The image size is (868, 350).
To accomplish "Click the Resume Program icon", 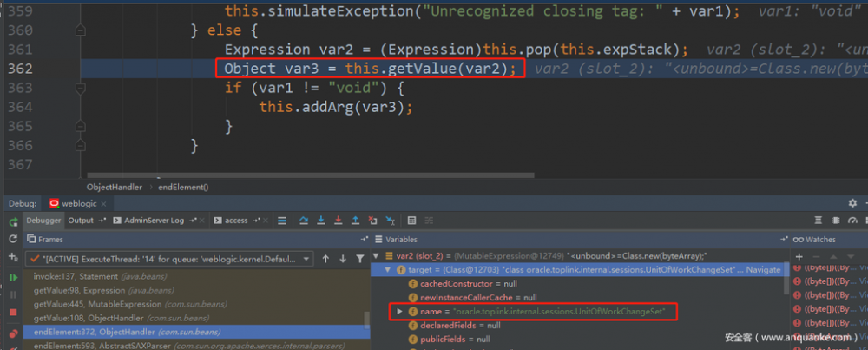I will point(13,277).
